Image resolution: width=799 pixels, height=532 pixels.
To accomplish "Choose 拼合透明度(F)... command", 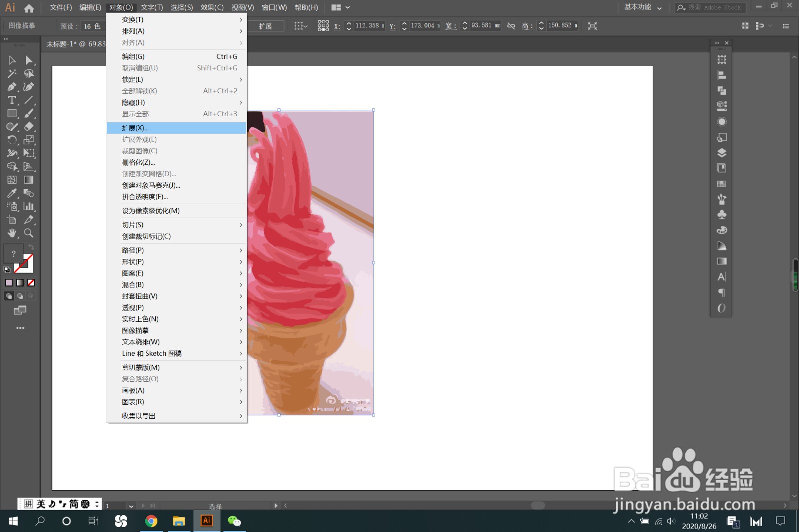I will tap(177, 197).
